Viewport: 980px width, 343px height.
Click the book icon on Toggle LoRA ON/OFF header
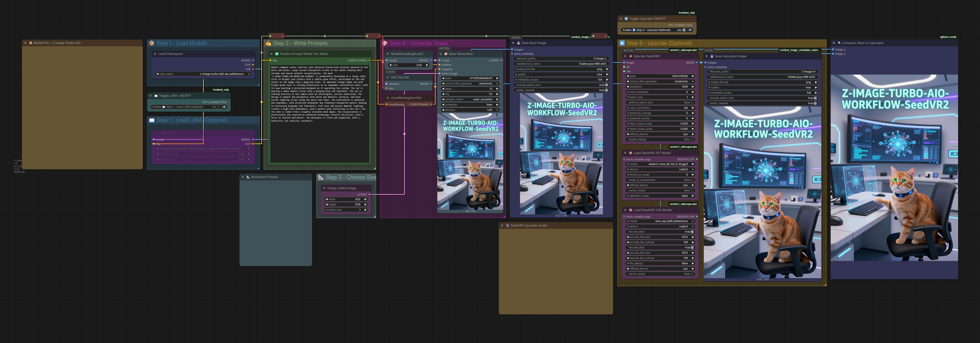tap(156, 96)
